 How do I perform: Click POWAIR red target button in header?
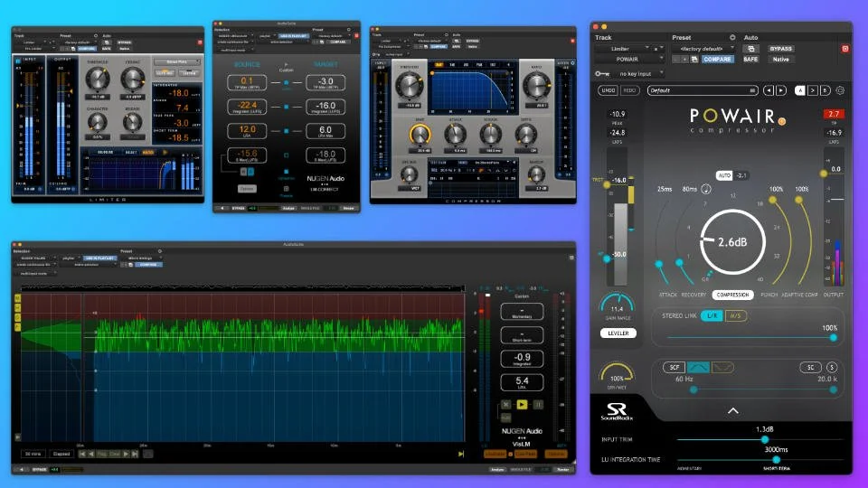844,49
